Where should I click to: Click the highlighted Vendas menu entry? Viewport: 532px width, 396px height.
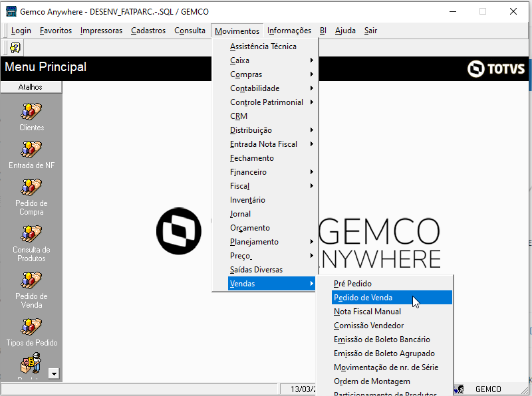tap(271, 284)
